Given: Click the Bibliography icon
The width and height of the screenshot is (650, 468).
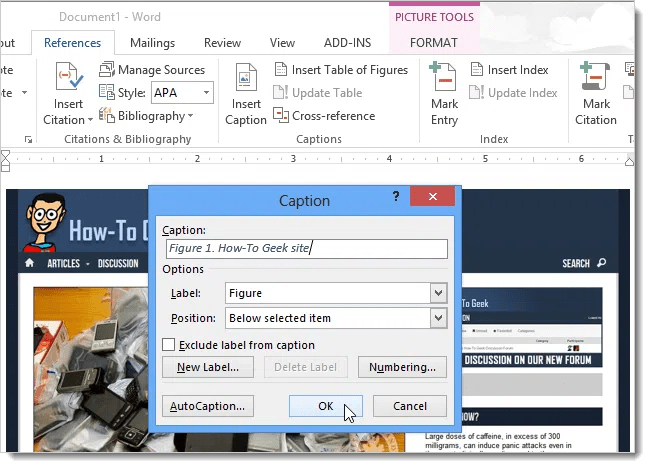Looking at the screenshot, I should tap(107, 116).
